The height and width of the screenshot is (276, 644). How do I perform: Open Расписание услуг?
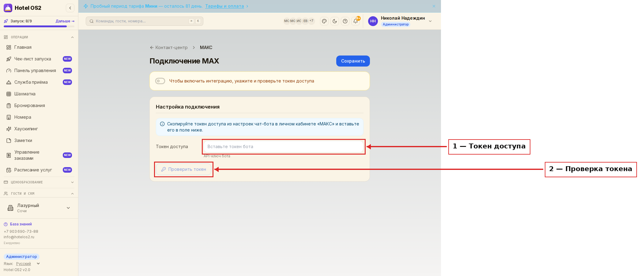point(39,170)
